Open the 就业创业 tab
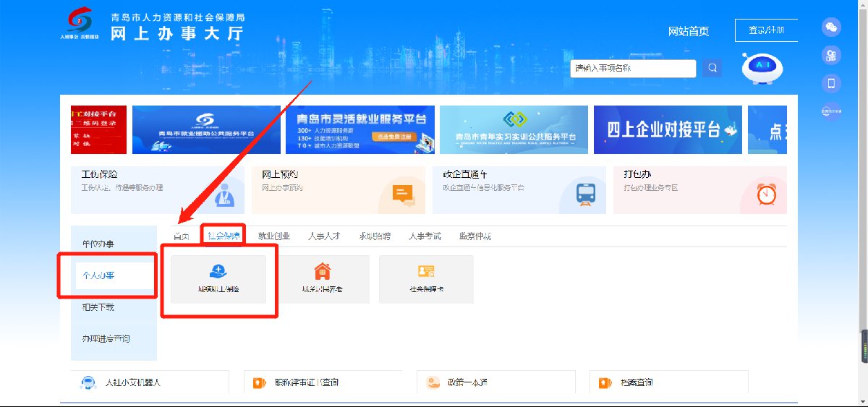This screenshot has width=868, height=407. click(274, 236)
